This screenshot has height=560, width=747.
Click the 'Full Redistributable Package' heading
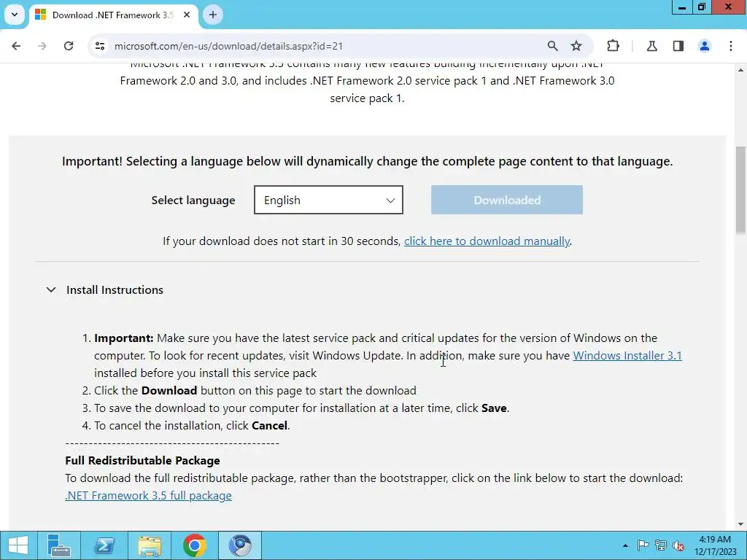(x=142, y=461)
